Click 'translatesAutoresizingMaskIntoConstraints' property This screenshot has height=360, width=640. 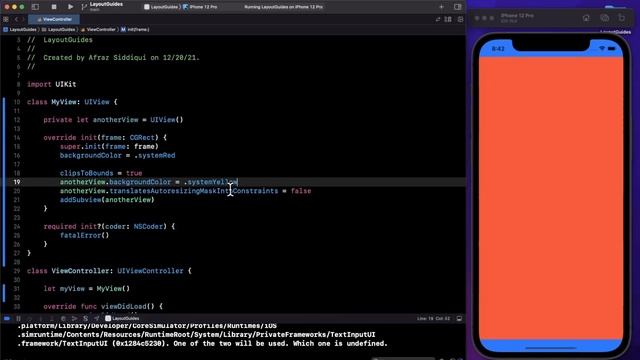(x=194, y=191)
